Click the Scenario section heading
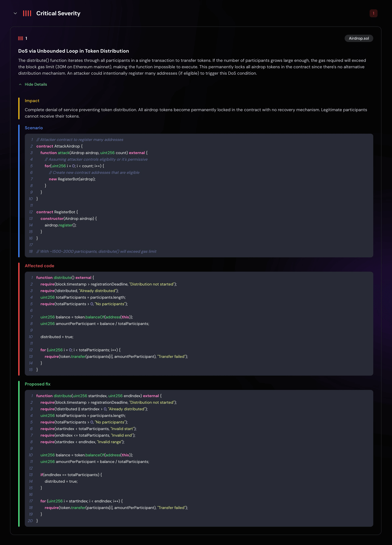392x545 pixels. (34, 128)
